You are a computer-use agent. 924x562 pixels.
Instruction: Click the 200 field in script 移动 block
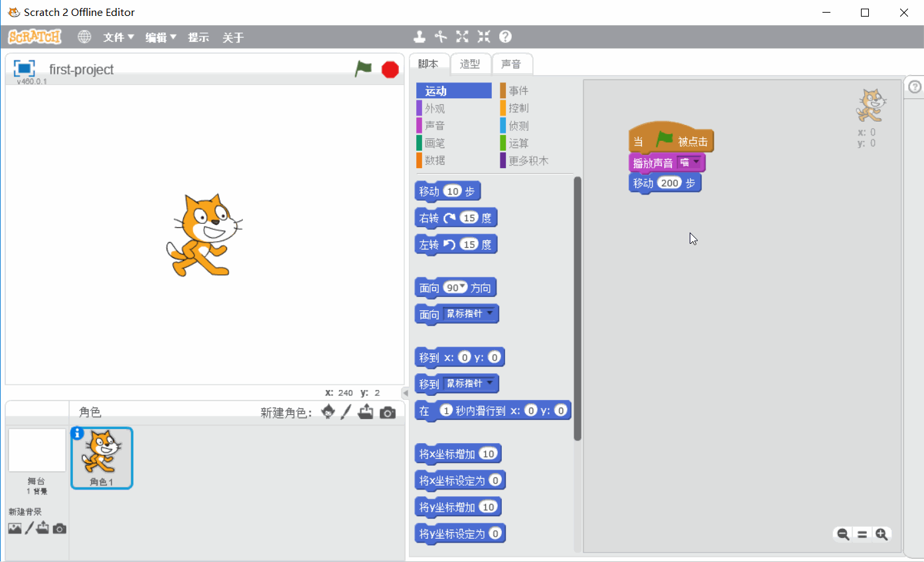click(670, 183)
